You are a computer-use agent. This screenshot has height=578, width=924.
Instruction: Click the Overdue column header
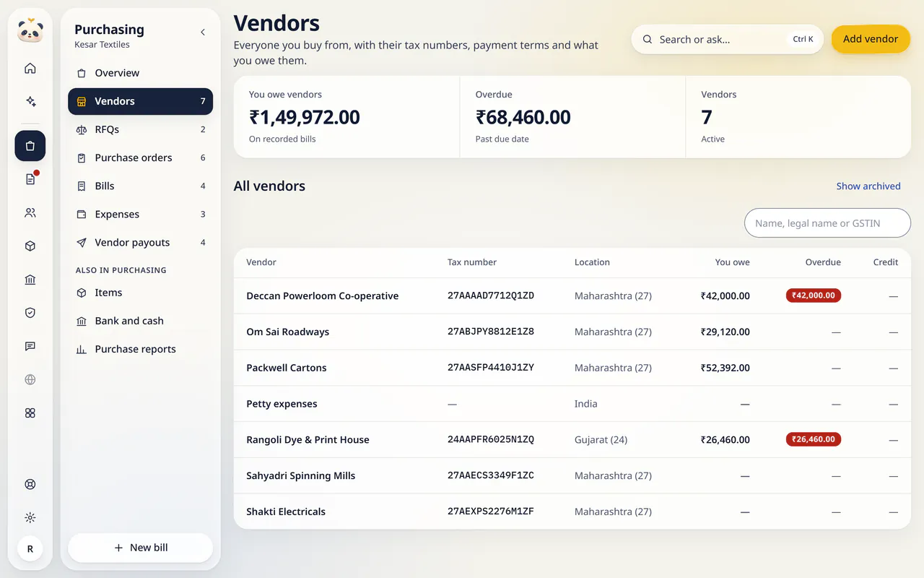coord(823,262)
